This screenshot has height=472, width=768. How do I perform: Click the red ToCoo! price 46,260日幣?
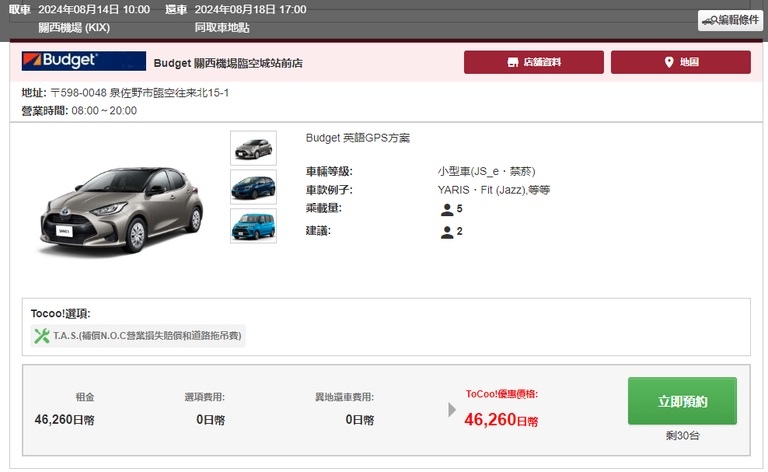[x=501, y=420]
